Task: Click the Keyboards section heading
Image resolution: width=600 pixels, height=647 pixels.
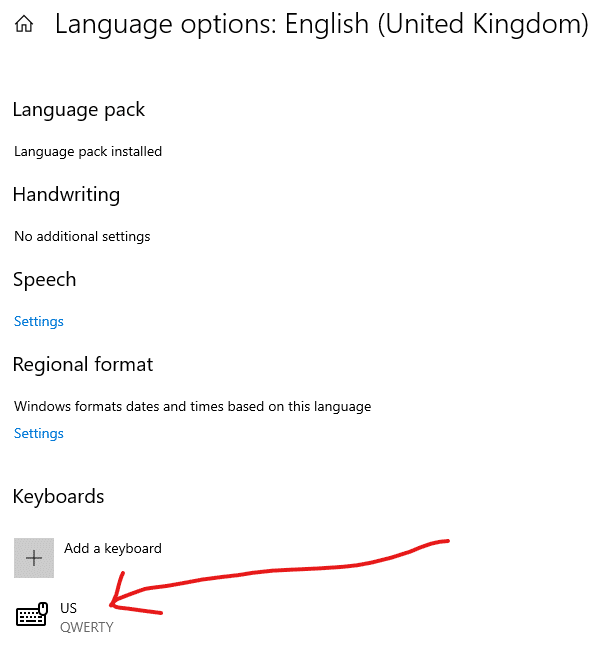Action: pos(59,496)
